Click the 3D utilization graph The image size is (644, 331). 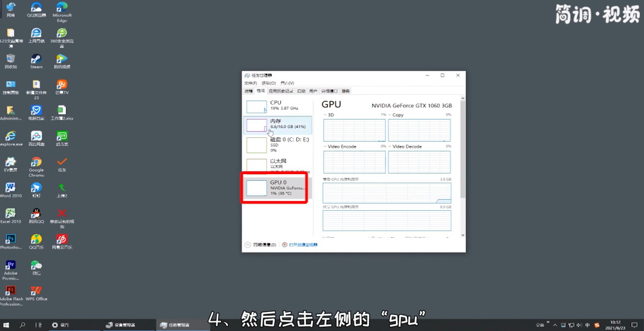click(x=354, y=130)
